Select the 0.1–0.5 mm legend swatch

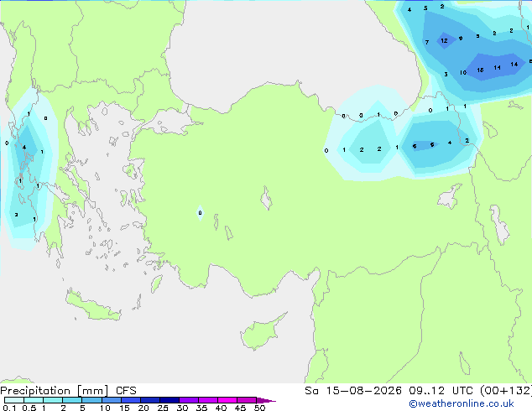tap(14, 400)
